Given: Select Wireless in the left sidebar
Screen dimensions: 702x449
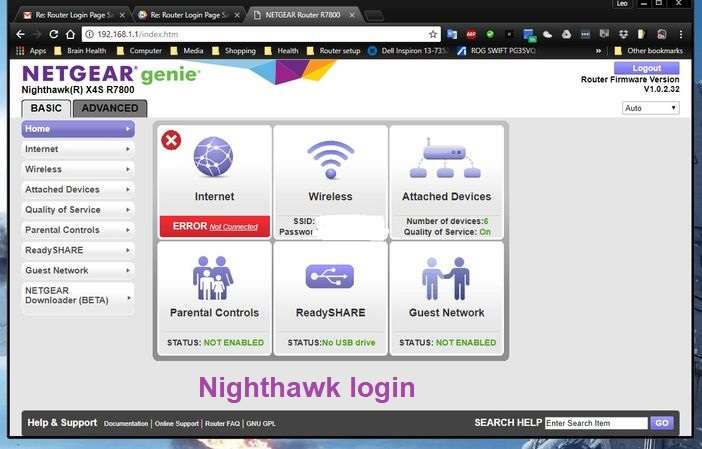Looking at the screenshot, I should tap(77, 169).
